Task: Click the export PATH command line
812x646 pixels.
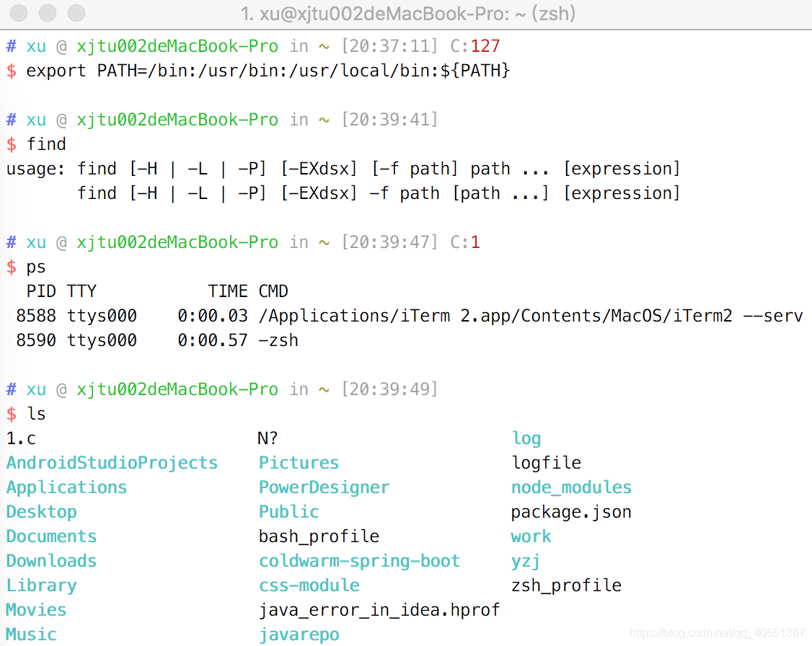Action: (x=268, y=71)
